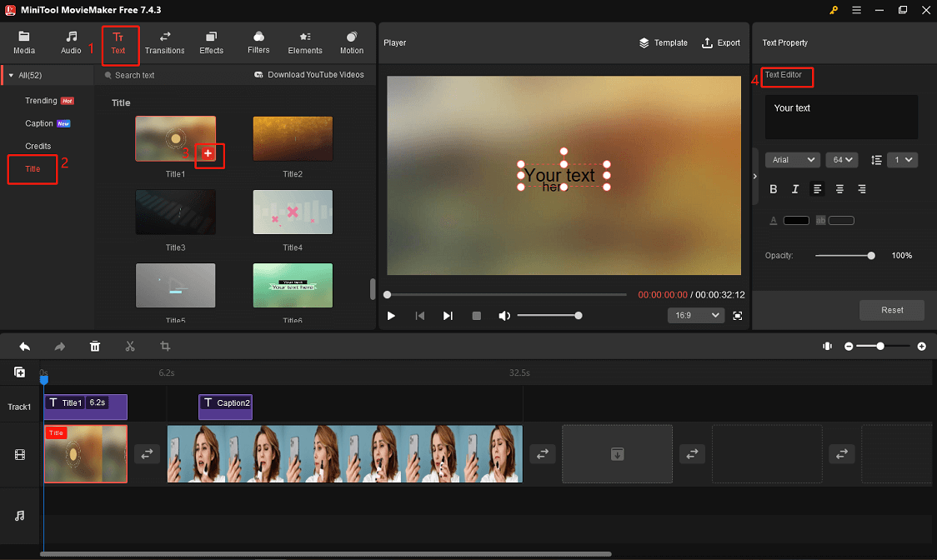This screenshot has height=560, width=937.
Task: Select the Caption2 text clip
Action: 225,407
